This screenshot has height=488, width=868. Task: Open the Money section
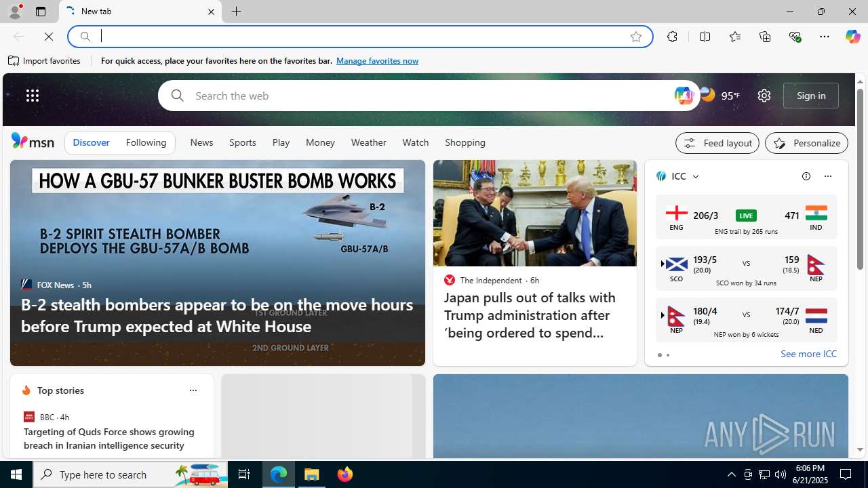(320, 142)
